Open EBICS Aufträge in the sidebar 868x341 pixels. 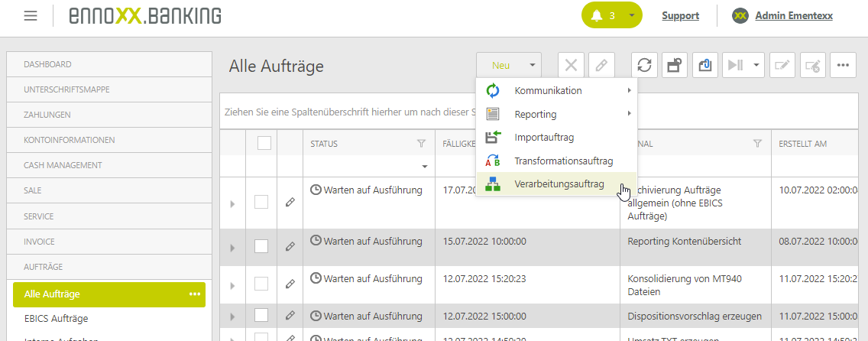coord(56,319)
